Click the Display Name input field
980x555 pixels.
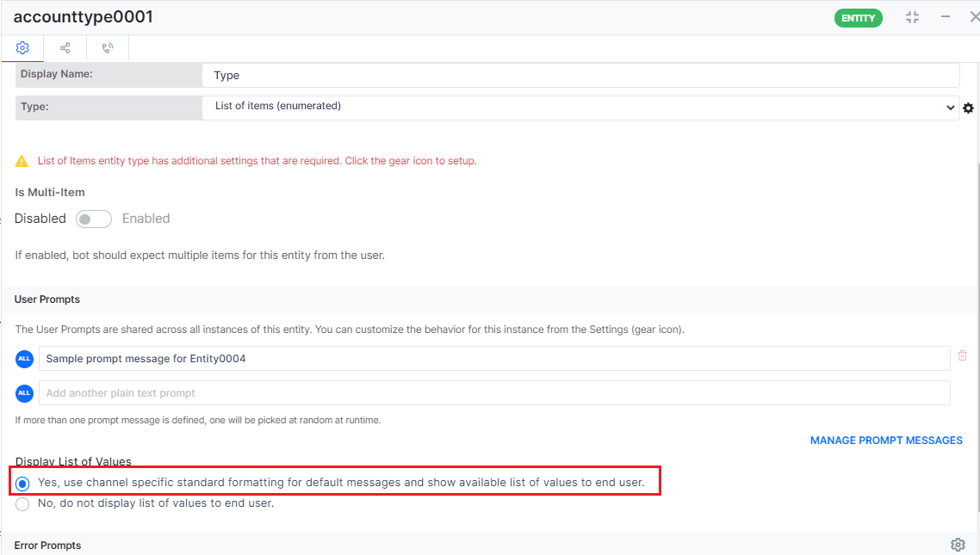point(580,76)
